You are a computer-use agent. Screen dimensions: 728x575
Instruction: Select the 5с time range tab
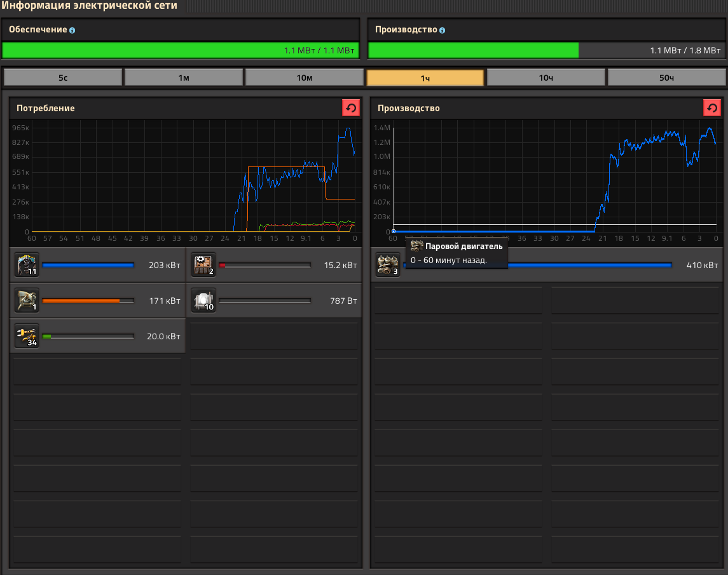(x=63, y=78)
